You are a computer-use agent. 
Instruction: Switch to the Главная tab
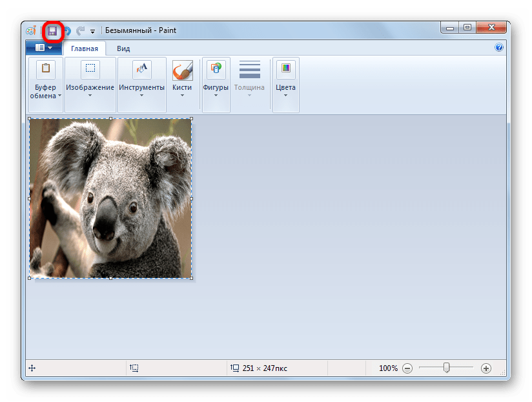(x=85, y=48)
